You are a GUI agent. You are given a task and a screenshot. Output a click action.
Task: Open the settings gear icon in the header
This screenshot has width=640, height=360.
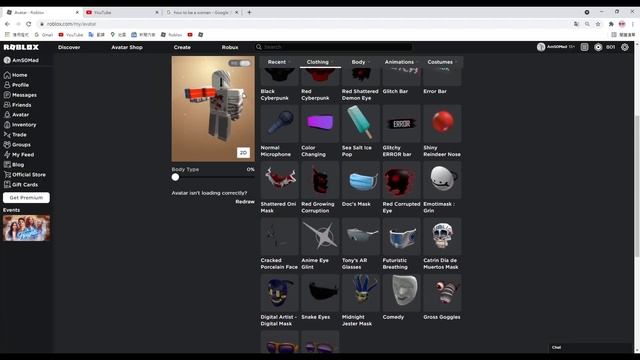coord(624,47)
